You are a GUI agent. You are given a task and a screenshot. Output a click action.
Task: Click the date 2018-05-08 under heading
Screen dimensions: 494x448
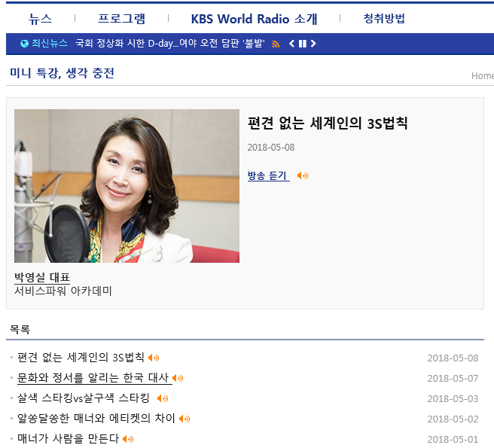271,148
